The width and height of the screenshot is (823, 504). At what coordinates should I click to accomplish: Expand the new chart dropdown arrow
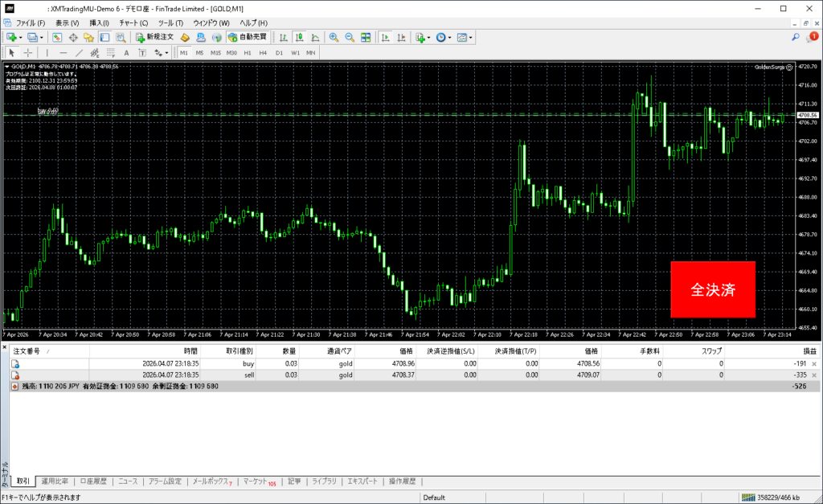coord(22,37)
